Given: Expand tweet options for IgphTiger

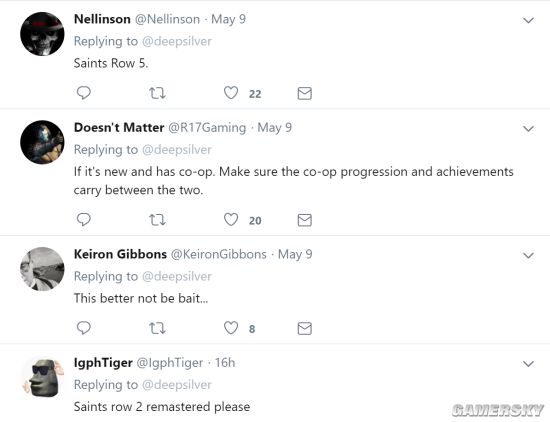Looking at the screenshot, I should pos(528,364).
